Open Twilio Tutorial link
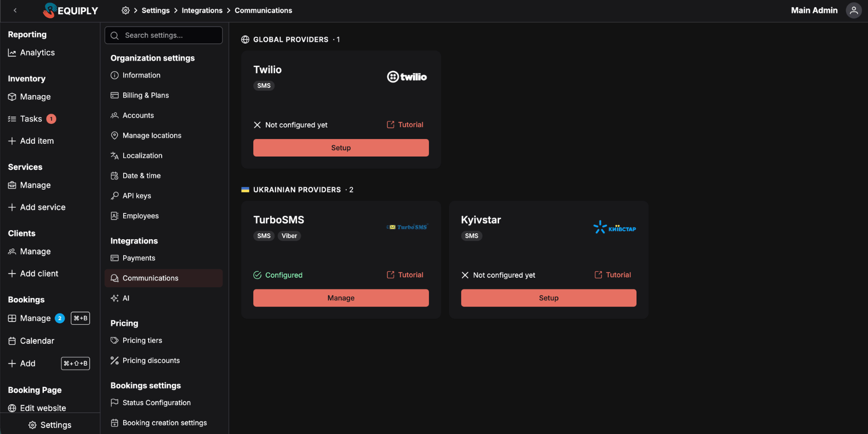This screenshot has height=434, width=868. [405, 125]
